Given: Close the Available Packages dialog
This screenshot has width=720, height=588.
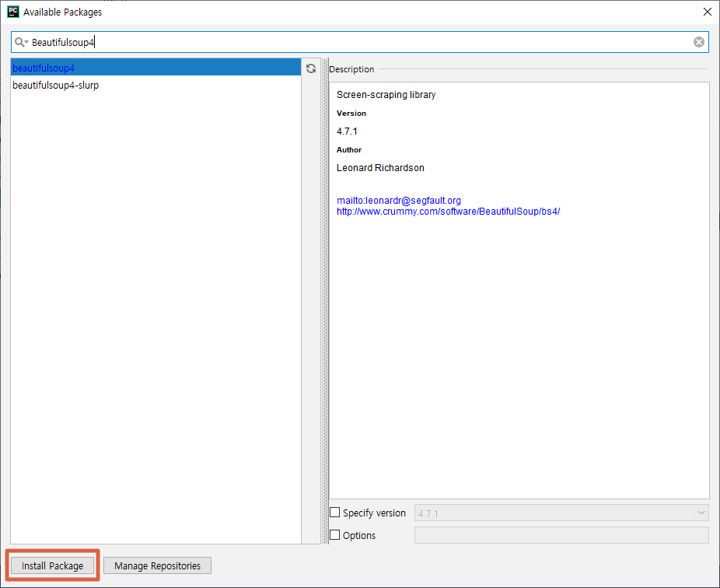Looking at the screenshot, I should point(707,12).
